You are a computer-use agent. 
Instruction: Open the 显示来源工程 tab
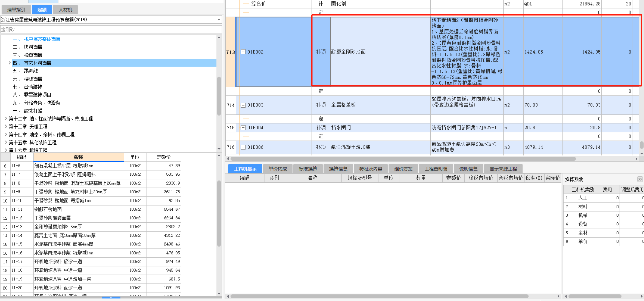coord(503,169)
